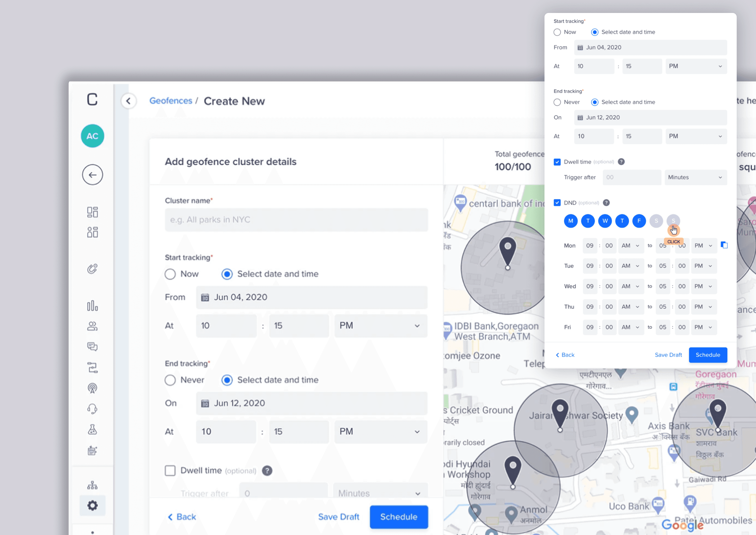Choose Select date and time under main form End tracking
756x535 pixels.
227,380
